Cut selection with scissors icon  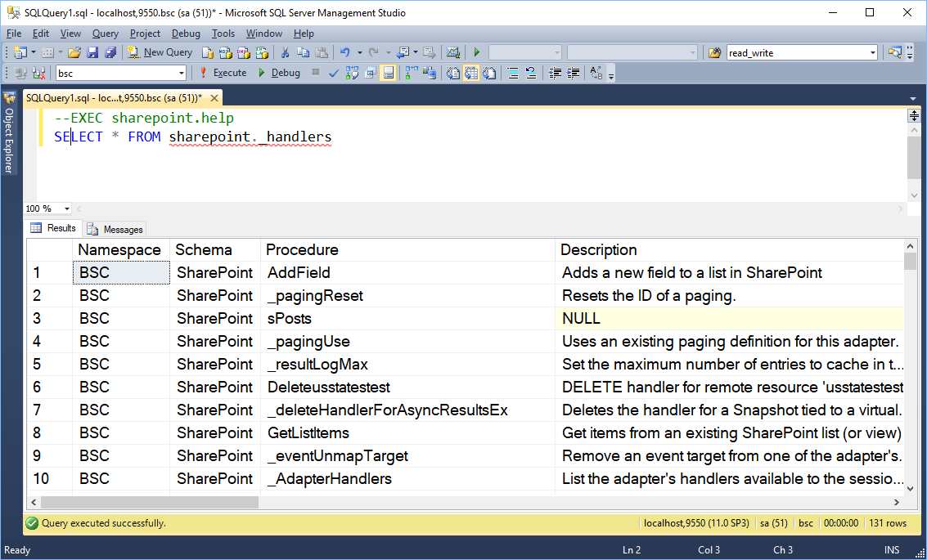[285, 52]
